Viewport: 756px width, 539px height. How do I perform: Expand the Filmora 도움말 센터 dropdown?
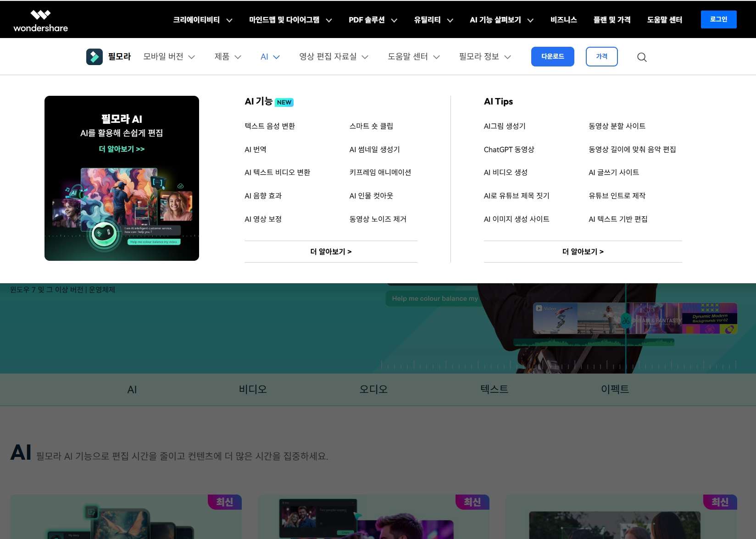(x=413, y=57)
